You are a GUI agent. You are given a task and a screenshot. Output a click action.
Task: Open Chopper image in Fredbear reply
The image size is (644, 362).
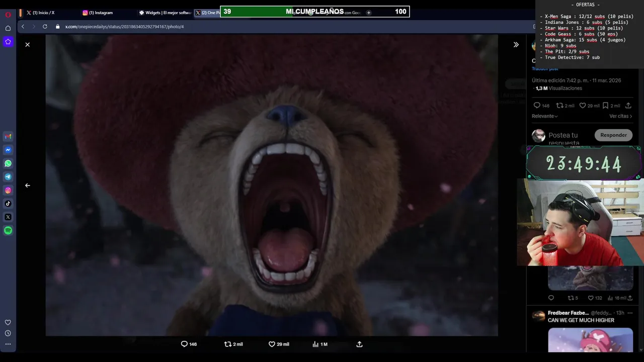click(590, 340)
